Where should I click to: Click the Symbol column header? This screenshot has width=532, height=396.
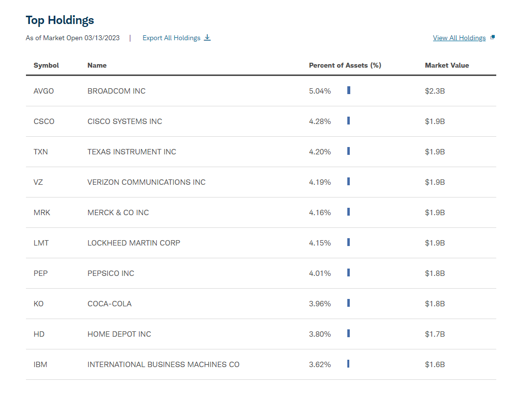(x=46, y=65)
